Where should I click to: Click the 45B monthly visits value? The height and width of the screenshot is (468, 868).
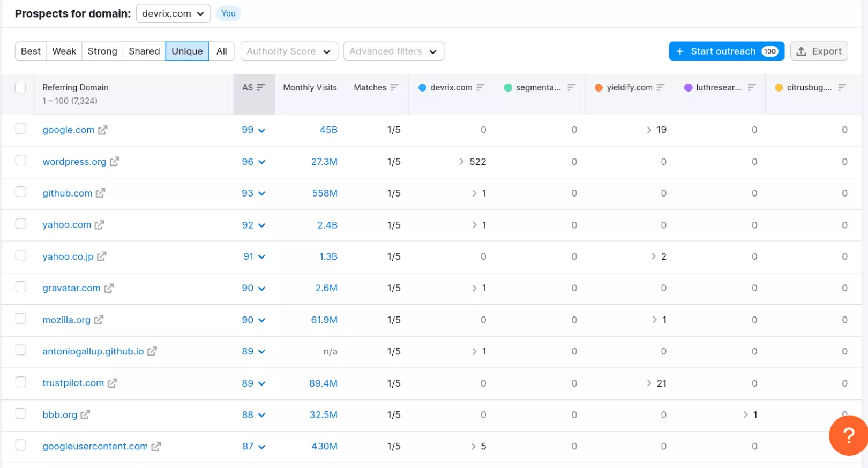click(328, 130)
